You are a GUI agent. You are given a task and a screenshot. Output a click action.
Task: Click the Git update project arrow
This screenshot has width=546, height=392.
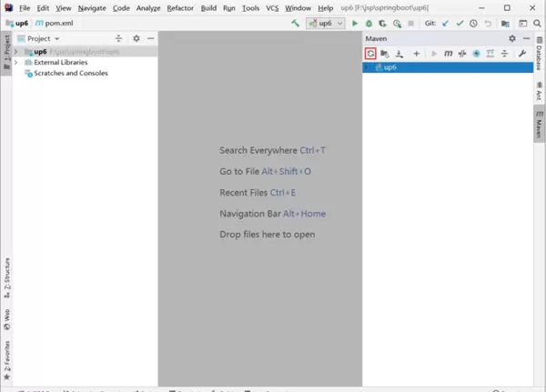click(446, 23)
